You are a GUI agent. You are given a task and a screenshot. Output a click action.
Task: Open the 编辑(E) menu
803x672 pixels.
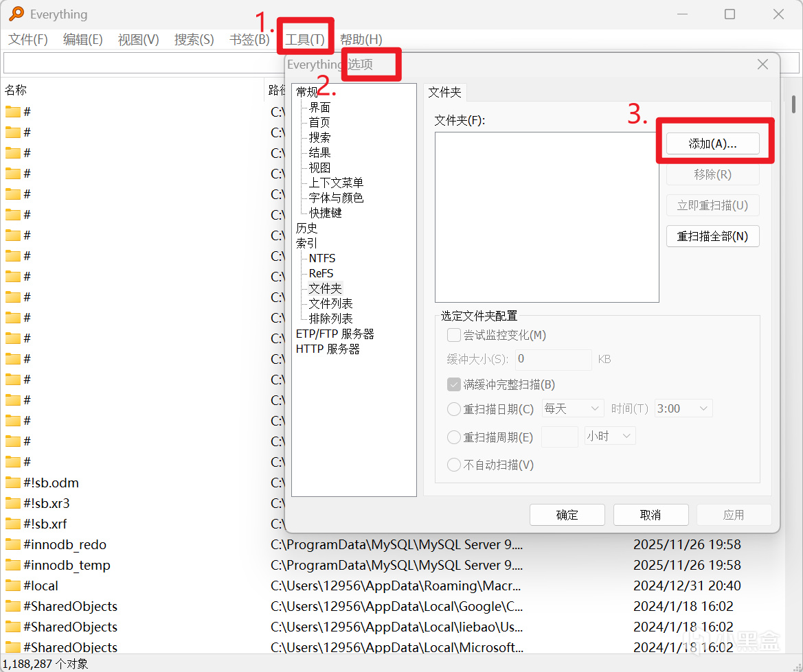pos(83,39)
